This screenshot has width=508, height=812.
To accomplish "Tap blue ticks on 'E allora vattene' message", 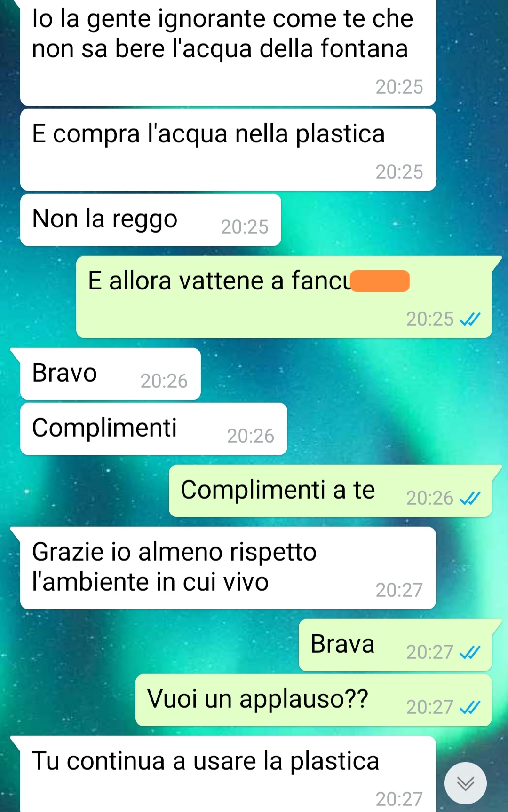I will click(470, 320).
